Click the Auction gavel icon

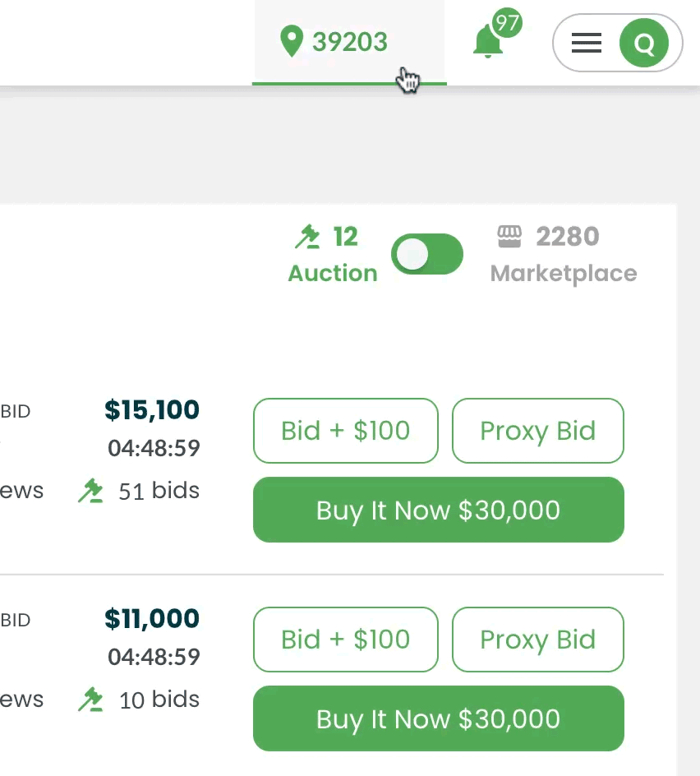pos(307,237)
